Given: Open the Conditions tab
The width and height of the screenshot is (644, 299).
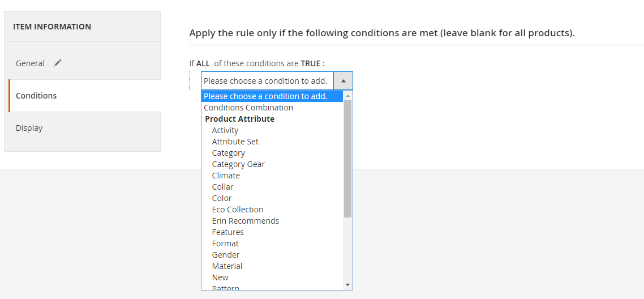Looking at the screenshot, I should (x=36, y=96).
